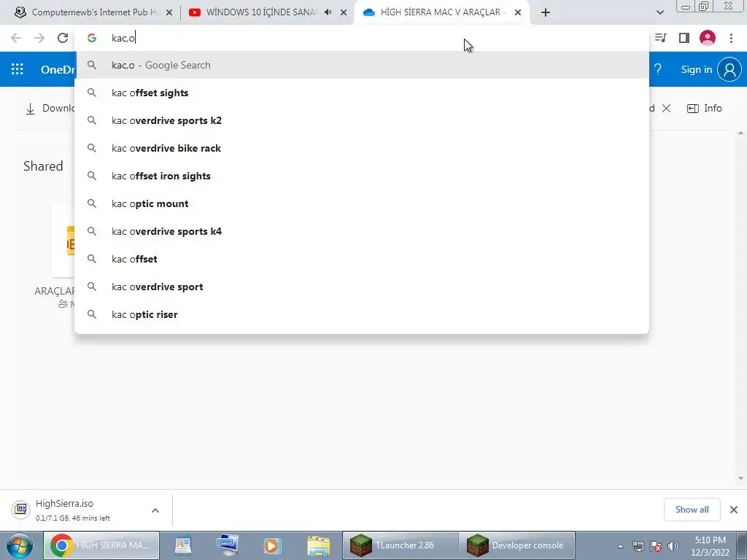
Task: Open the WordPad-style document taskbar icon
Action: coord(183,545)
